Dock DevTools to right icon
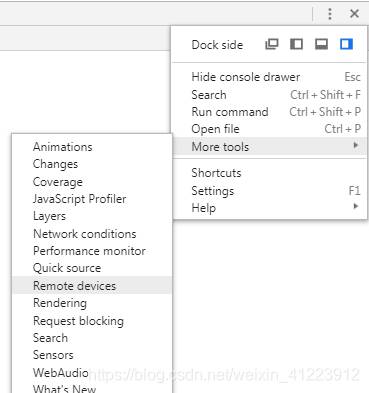Screen dimensions: 369x393 [x=346, y=44]
